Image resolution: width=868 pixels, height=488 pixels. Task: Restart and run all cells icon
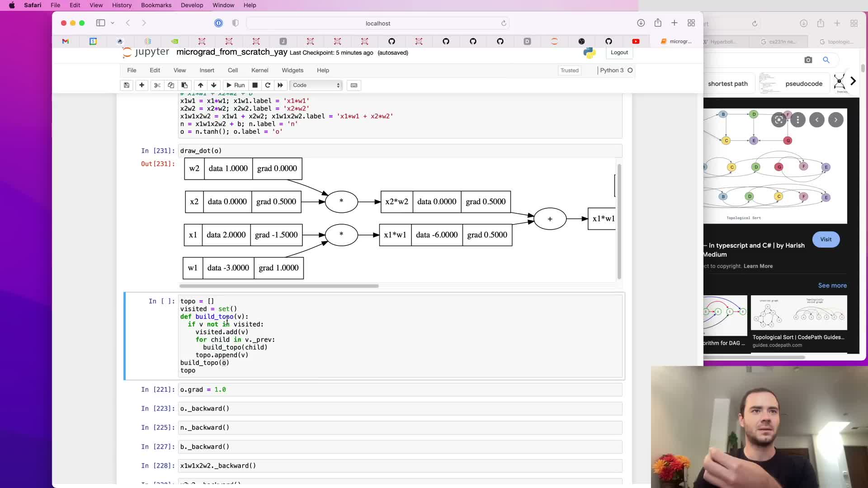[280, 85]
